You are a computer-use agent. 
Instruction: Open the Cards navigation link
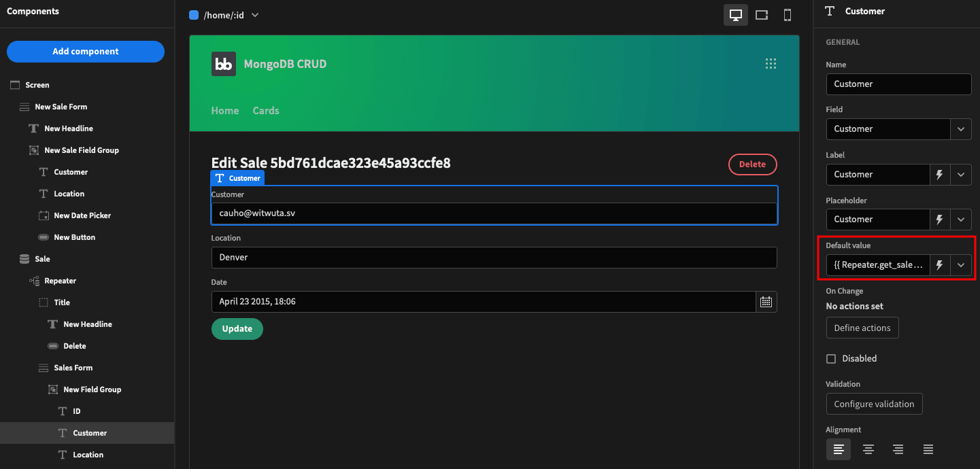point(266,111)
